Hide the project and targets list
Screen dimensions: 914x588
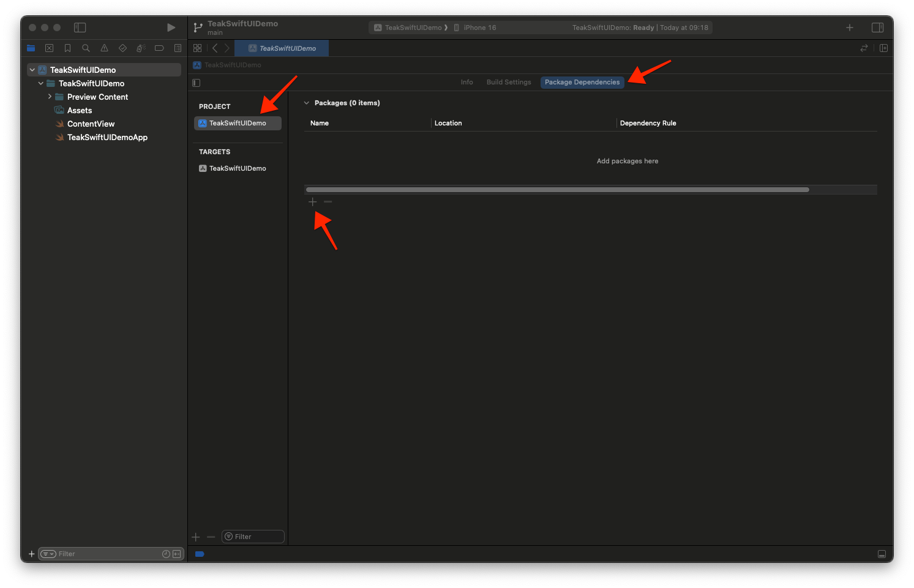(x=197, y=83)
